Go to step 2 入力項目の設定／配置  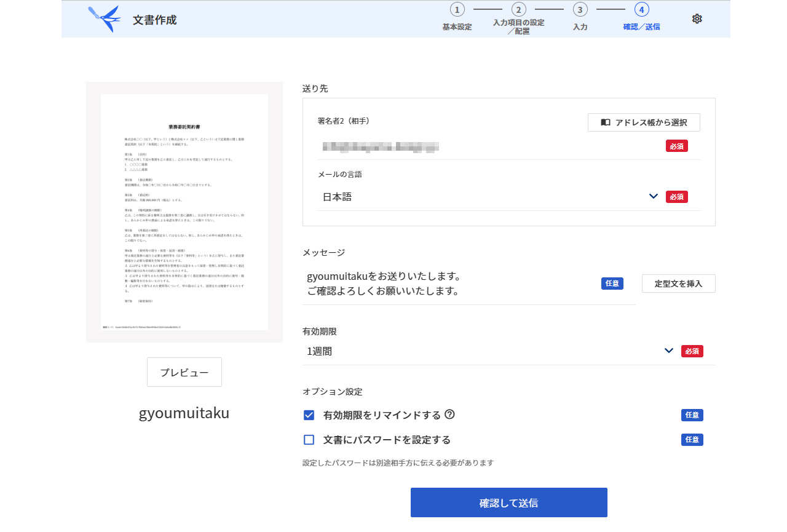518,18
